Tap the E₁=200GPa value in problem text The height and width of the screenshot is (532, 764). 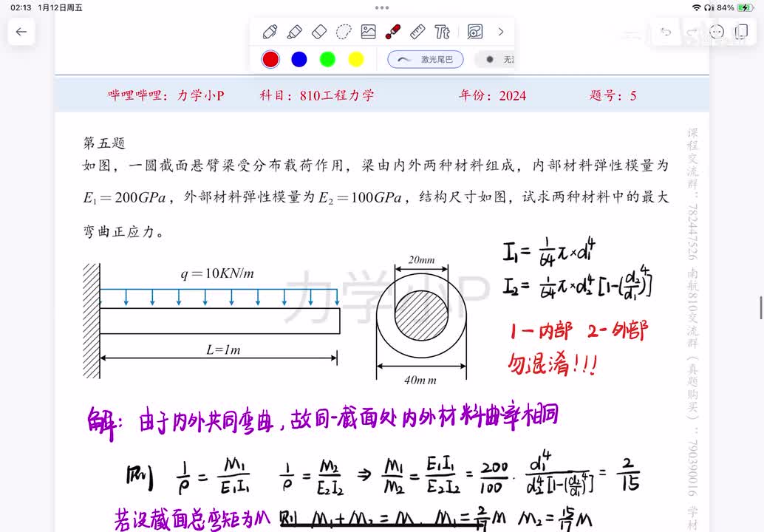coord(124,198)
